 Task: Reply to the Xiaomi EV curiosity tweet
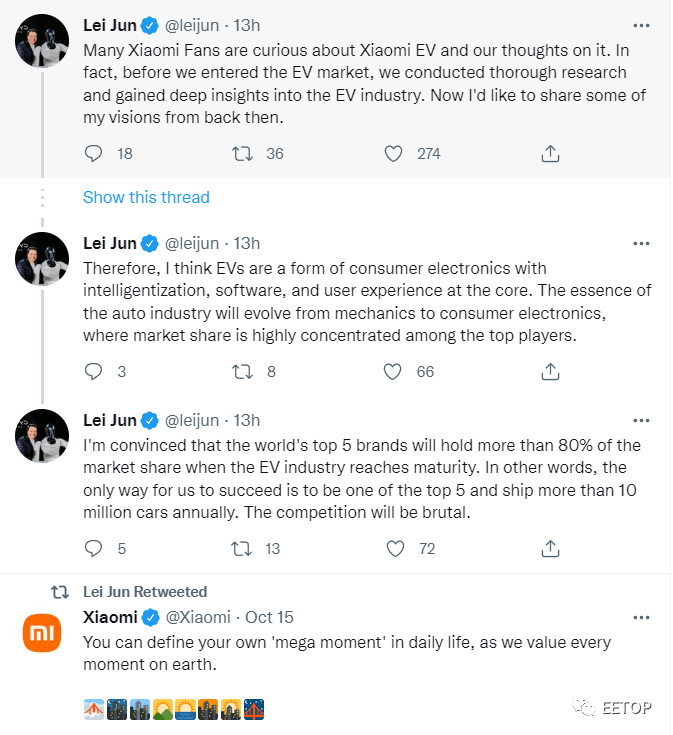pyautogui.click(x=93, y=154)
